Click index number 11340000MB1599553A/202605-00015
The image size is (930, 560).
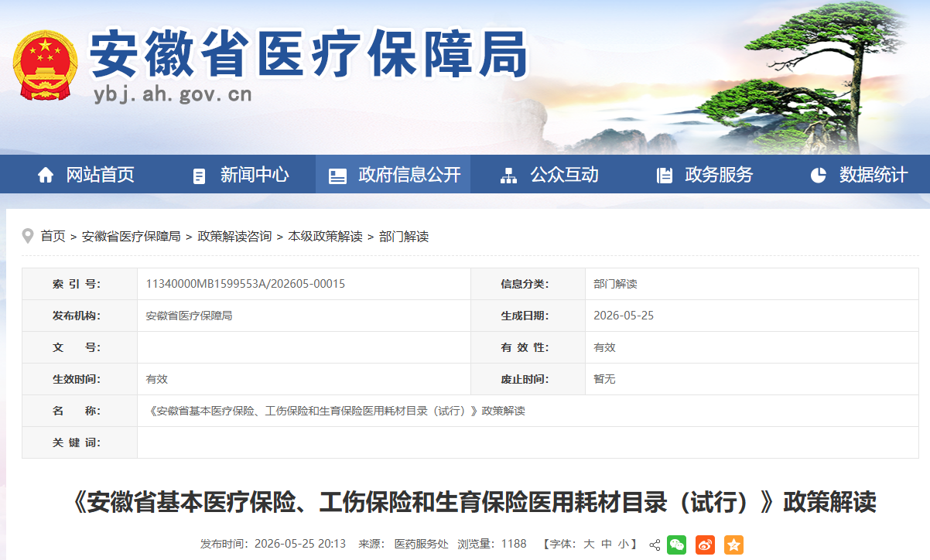point(245,284)
